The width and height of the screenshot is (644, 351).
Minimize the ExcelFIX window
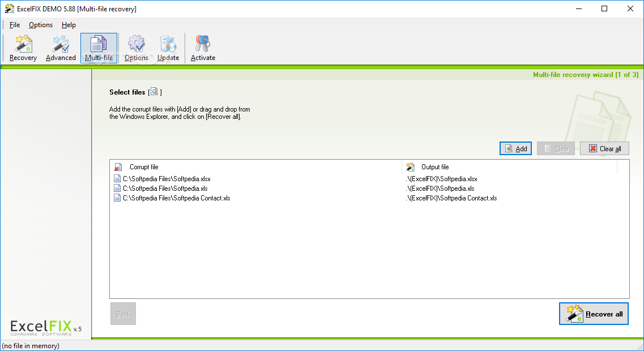(579, 8)
